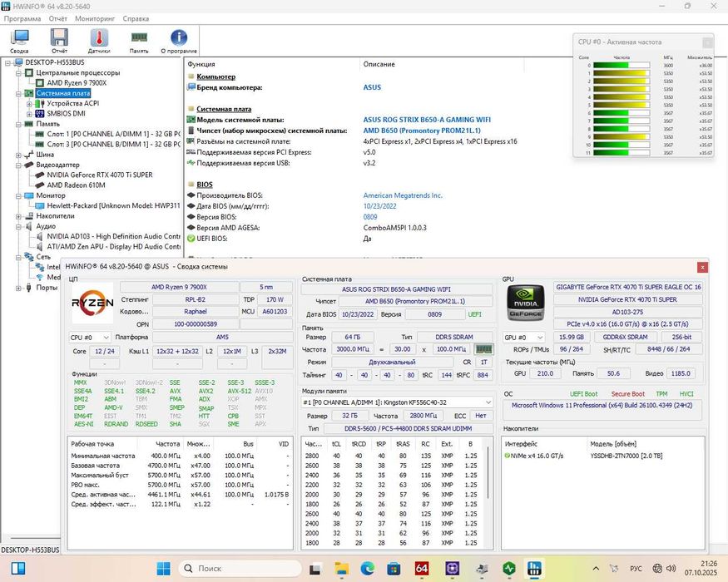Click the taskbar Поиск search box

[x=240, y=568]
